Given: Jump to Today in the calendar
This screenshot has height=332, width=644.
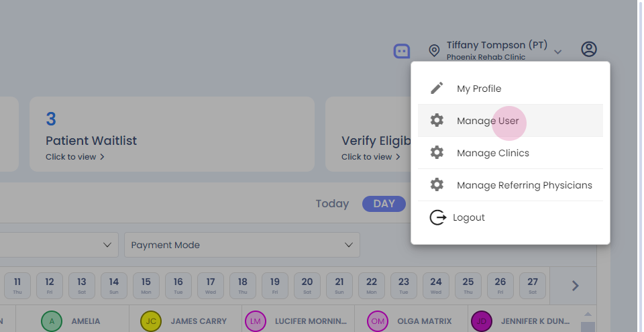Looking at the screenshot, I should (332, 204).
